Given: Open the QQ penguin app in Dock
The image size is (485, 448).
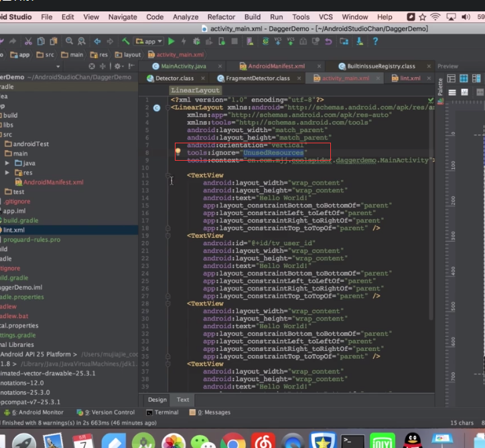Looking at the screenshot, I should click(x=412, y=441).
